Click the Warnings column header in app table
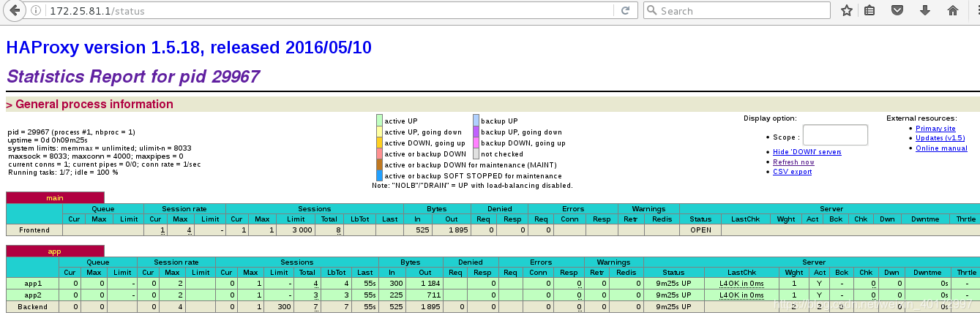The image size is (980, 318). 613,262
